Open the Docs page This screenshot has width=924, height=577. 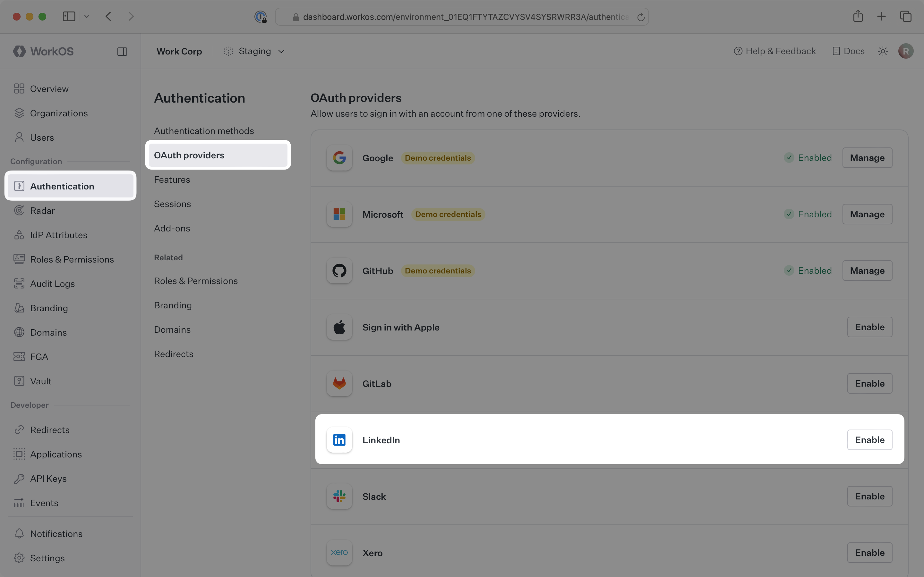[x=848, y=51]
